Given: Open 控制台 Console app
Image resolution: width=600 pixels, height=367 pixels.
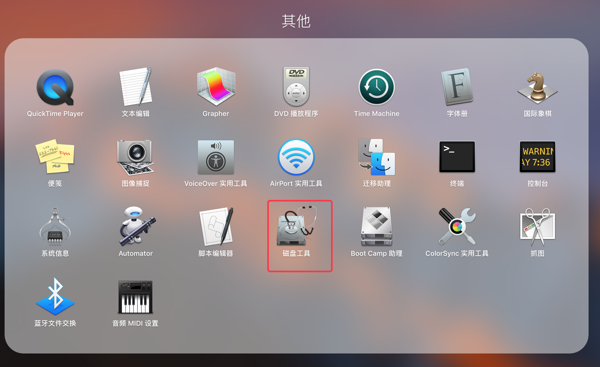Looking at the screenshot, I should [x=537, y=157].
